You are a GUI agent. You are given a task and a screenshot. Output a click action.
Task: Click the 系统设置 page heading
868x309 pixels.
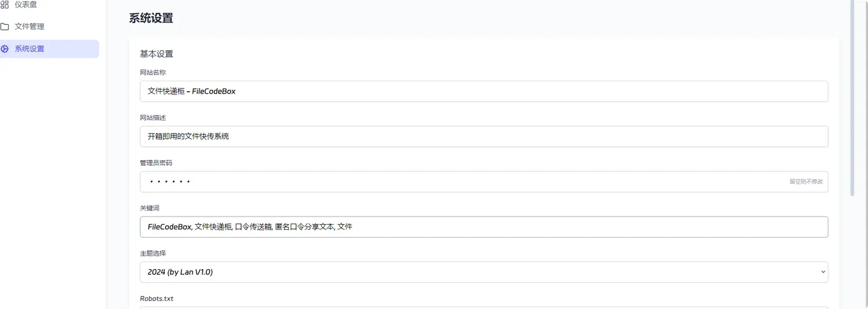click(x=151, y=19)
